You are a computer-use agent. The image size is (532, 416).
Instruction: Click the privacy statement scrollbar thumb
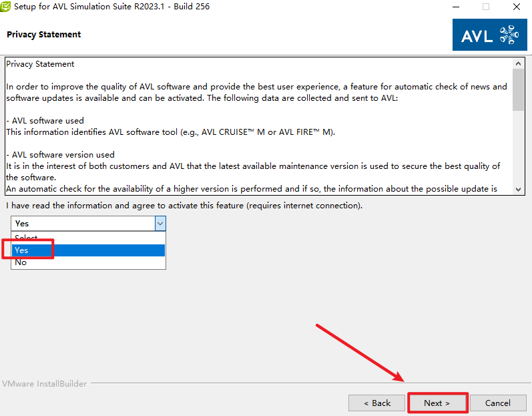pyautogui.click(x=518, y=90)
